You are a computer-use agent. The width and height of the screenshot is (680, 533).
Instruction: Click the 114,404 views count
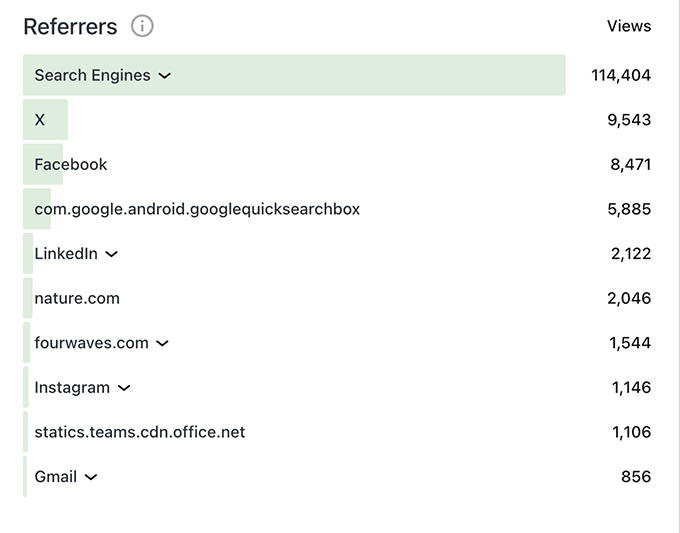click(x=621, y=76)
